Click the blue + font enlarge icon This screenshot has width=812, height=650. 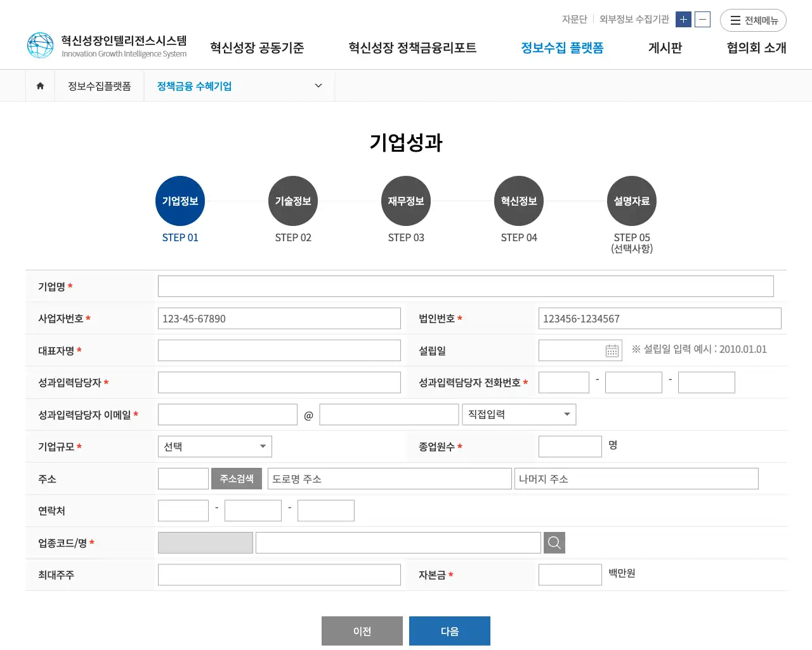click(683, 20)
